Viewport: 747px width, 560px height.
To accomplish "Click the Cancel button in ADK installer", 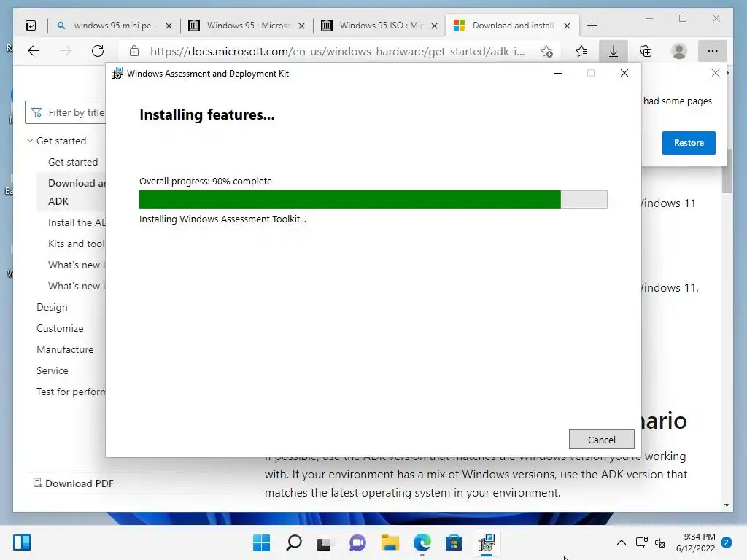I will [x=601, y=440].
